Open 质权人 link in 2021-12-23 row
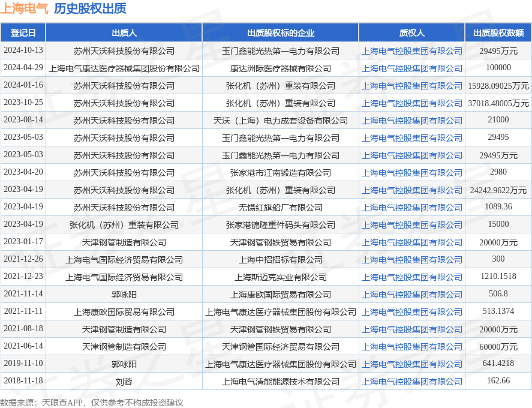 tap(412, 277)
